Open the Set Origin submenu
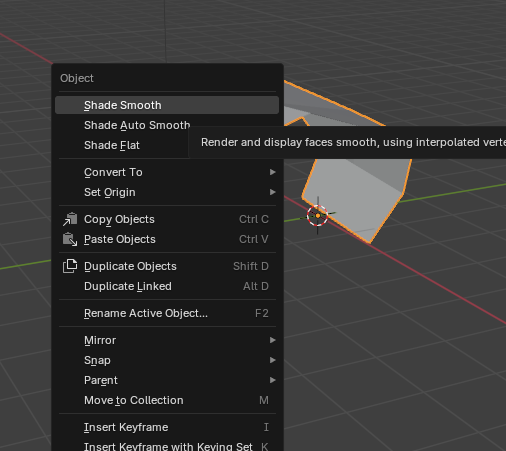This screenshot has height=451, width=506. (167, 192)
